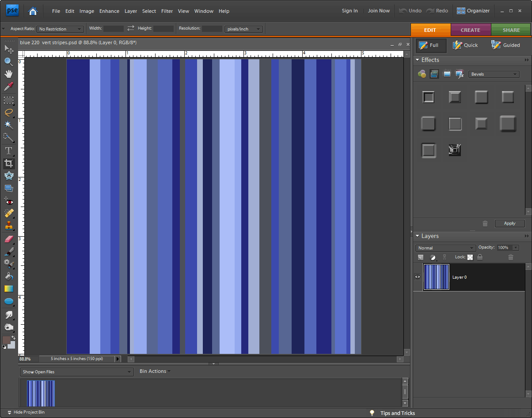Click the Home icon in the title bar
This screenshot has height=418, width=532.
click(33, 11)
